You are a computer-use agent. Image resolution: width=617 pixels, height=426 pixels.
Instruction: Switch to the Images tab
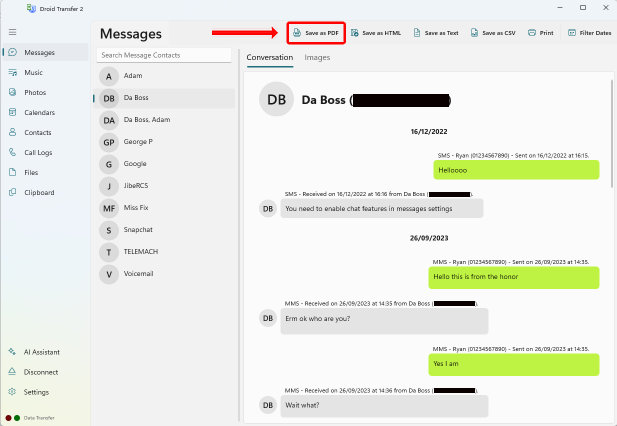click(317, 57)
